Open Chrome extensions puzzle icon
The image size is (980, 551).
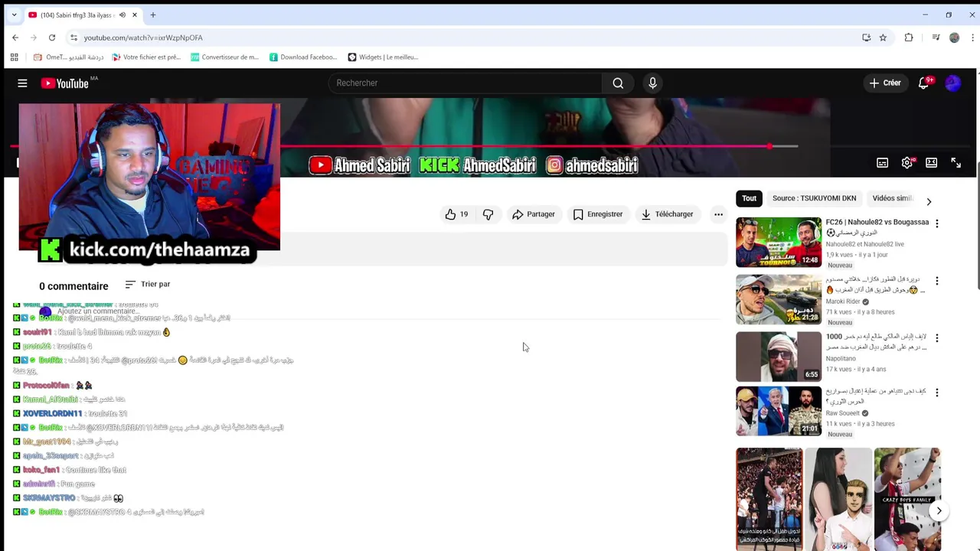(x=909, y=37)
